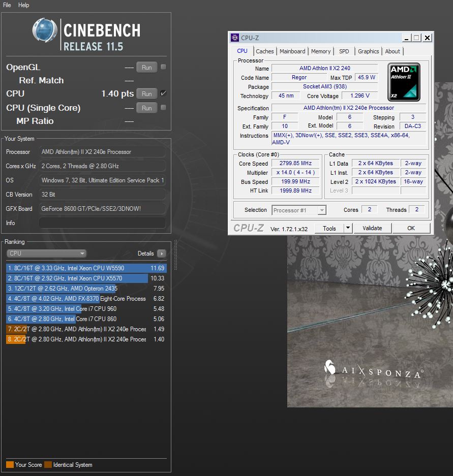Click the CPU-Z title bar app icon

235,38
